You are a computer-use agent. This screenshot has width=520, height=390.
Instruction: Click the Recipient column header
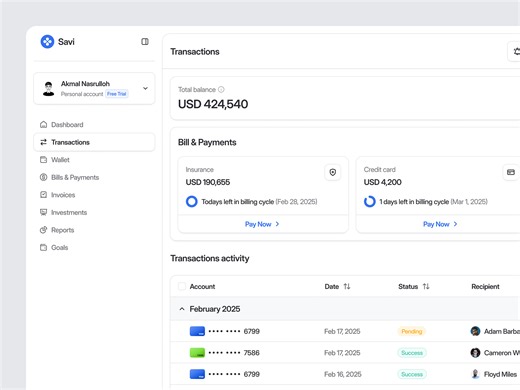[485, 286]
